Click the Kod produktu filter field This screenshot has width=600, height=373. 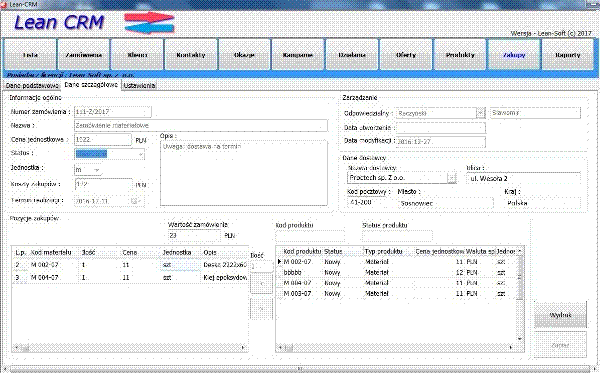coord(310,235)
